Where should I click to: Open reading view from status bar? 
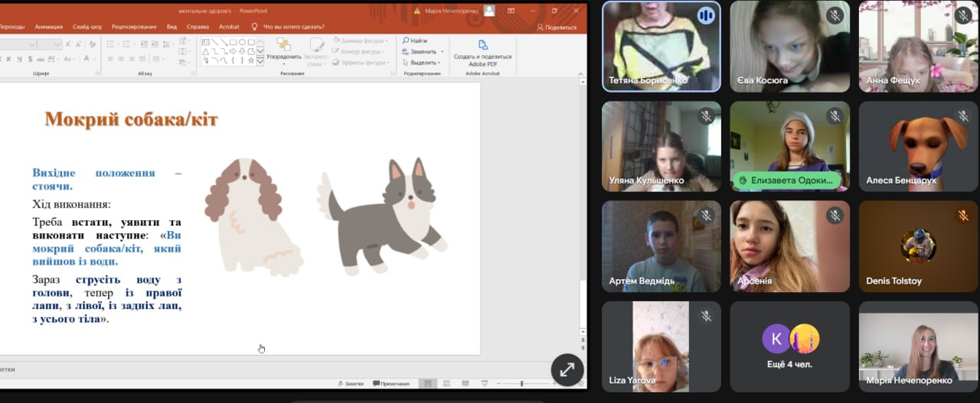click(x=464, y=383)
